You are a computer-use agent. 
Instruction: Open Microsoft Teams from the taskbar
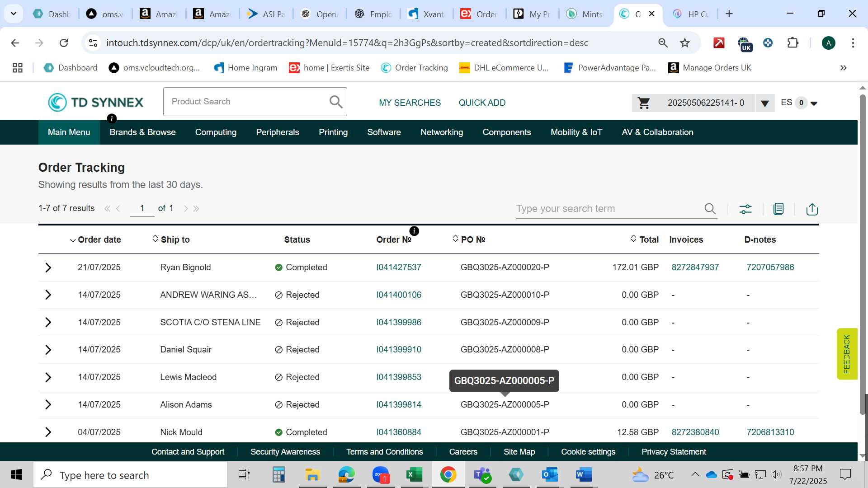482,475
